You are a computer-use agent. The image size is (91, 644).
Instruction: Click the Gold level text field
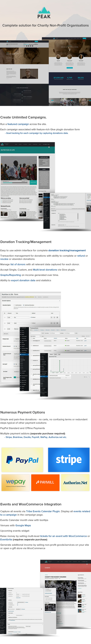coord(21,323)
